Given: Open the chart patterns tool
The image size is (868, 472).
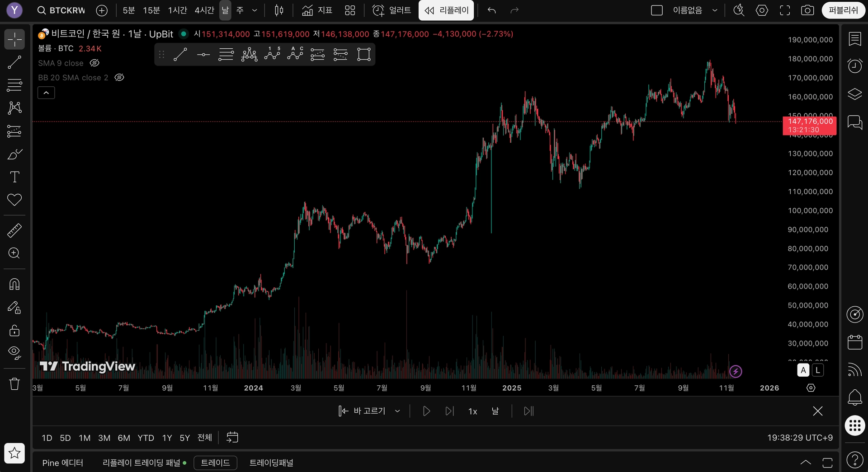Looking at the screenshot, I should point(14,107).
